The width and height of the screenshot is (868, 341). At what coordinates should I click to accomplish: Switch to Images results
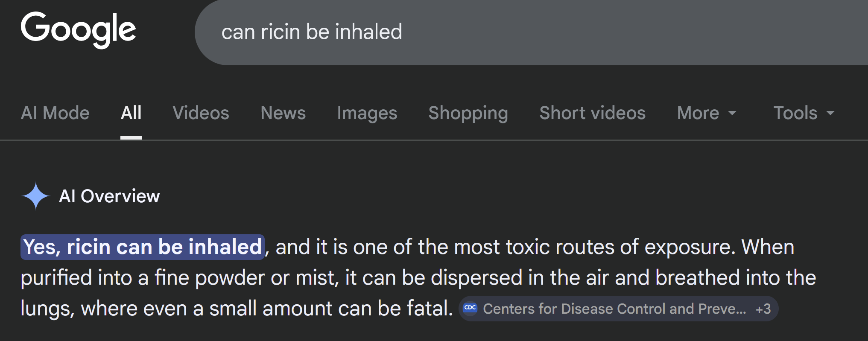tap(367, 113)
